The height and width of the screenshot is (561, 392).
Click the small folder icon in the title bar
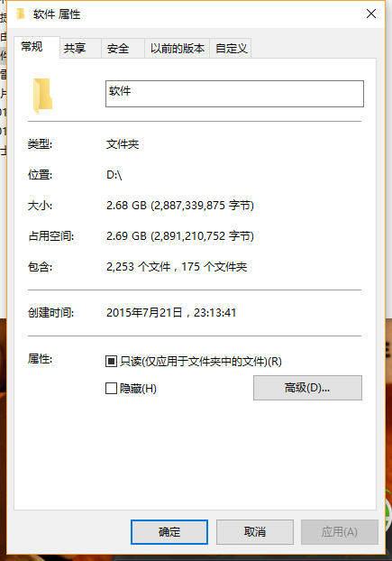21,14
